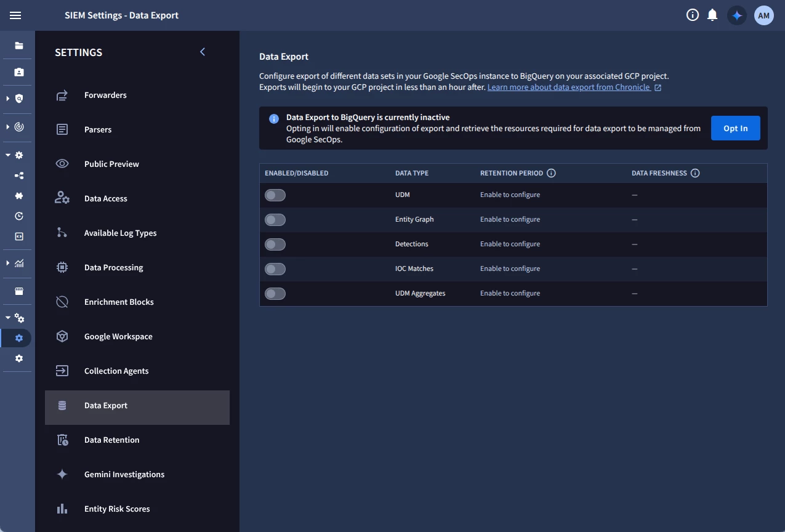The height and width of the screenshot is (532, 785).
Task: Open the bottom gear icon in rail
Action: (x=19, y=358)
